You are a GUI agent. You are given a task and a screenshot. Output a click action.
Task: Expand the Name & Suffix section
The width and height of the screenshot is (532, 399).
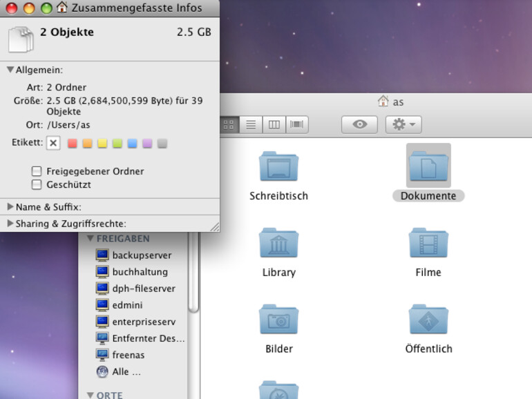pos(10,206)
